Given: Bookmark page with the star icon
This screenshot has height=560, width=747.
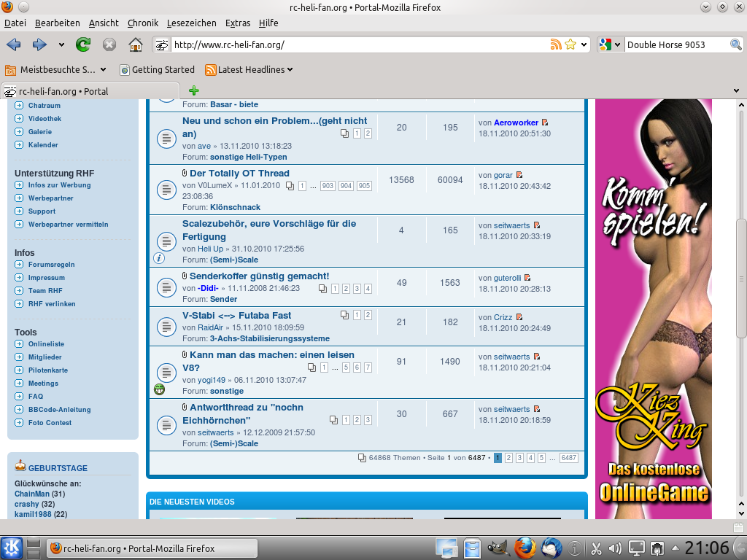Looking at the screenshot, I should pyautogui.click(x=570, y=44).
